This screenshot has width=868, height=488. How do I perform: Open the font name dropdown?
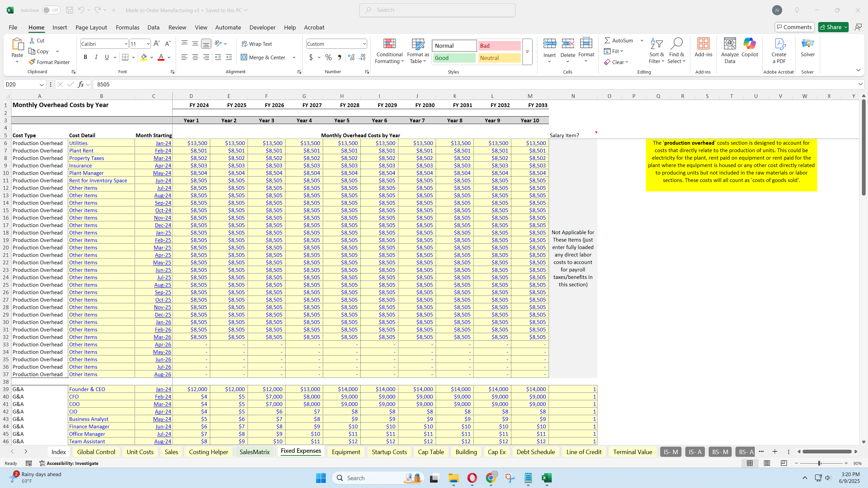[126, 43]
